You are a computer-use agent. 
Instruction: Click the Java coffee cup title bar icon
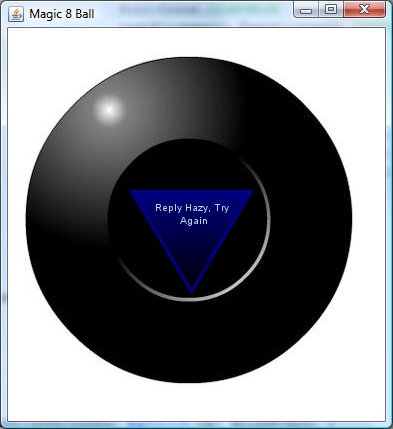tap(16, 14)
